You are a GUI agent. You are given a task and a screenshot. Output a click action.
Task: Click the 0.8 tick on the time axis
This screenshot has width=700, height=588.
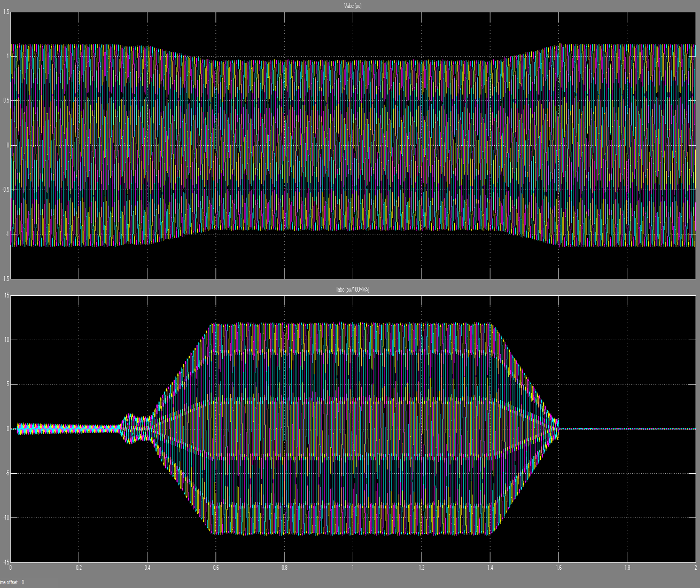pyautogui.click(x=285, y=568)
